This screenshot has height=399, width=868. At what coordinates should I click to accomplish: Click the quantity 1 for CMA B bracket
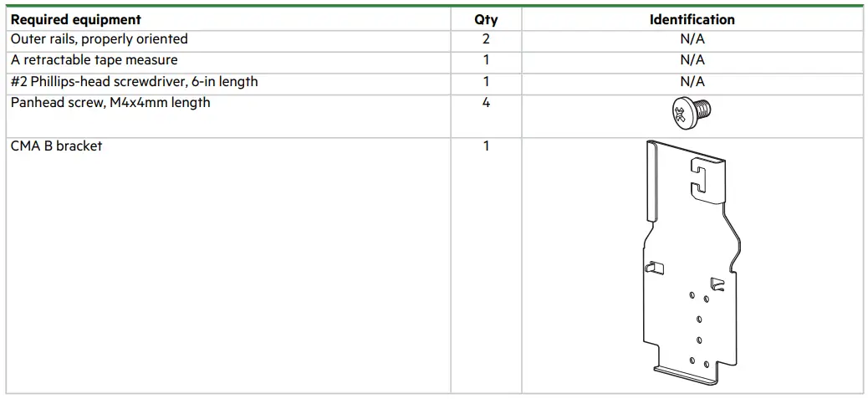pyautogui.click(x=486, y=146)
